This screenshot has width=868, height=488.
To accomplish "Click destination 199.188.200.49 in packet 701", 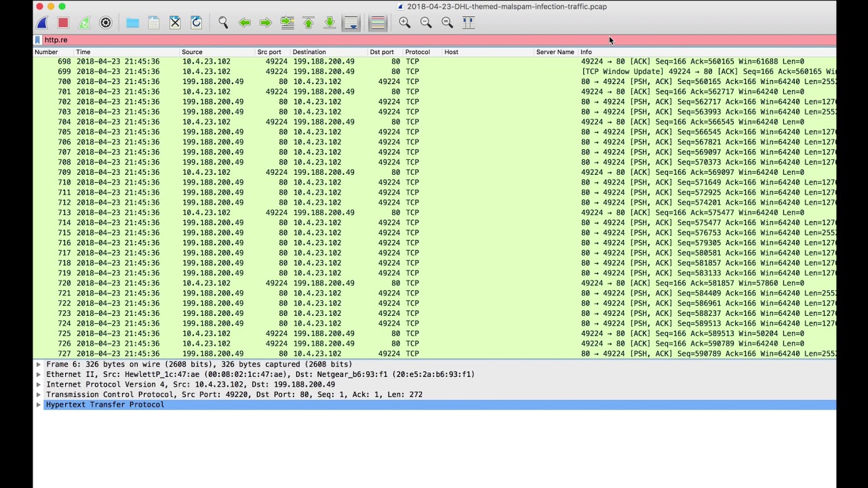I will [323, 91].
